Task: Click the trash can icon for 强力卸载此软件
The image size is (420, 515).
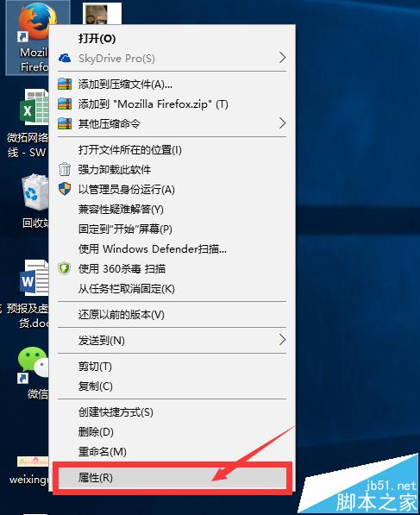Action: [65, 169]
